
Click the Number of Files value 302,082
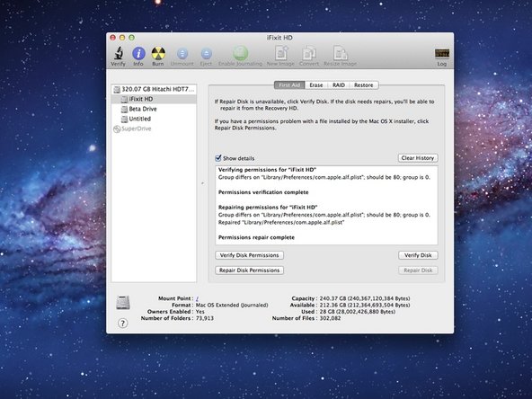(x=330, y=318)
